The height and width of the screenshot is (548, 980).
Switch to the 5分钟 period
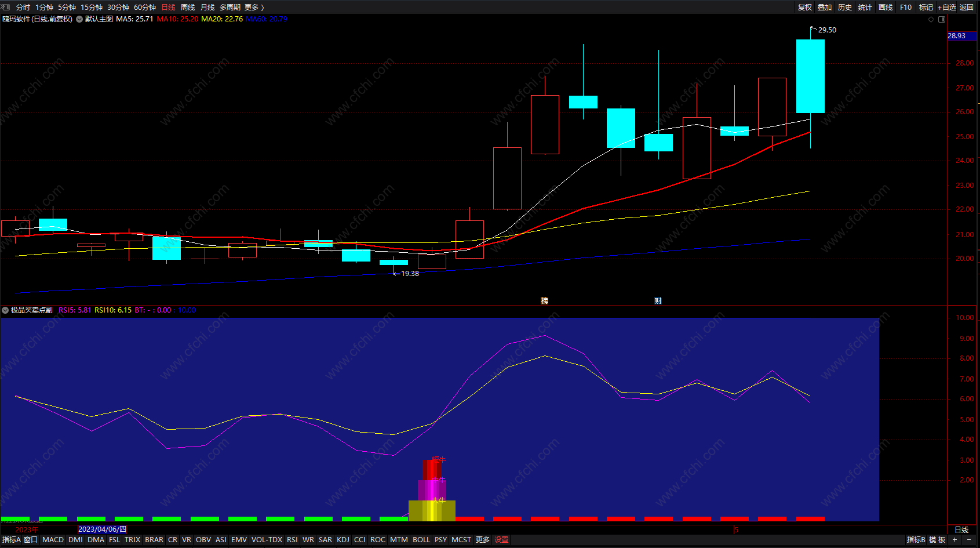point(67,7)
